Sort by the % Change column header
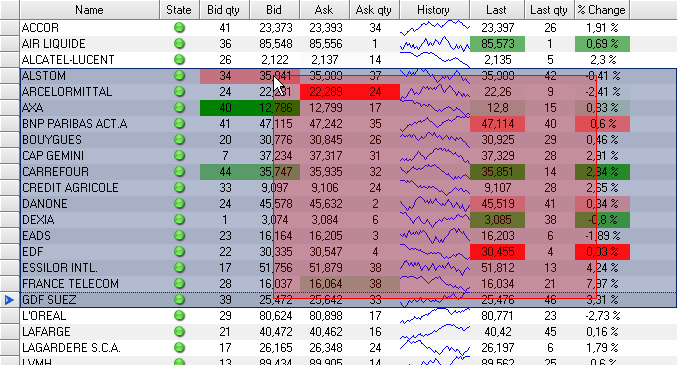This screenshot has width=677, height=365. 602,10
